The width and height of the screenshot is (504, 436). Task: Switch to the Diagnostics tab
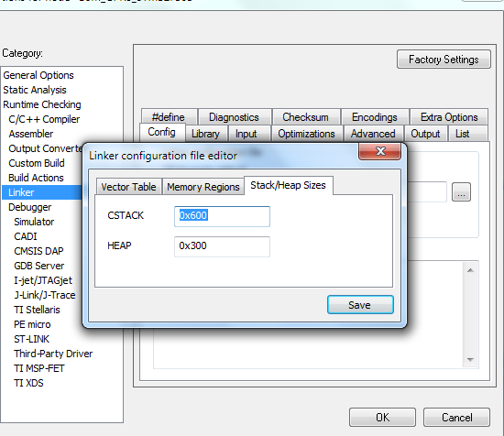[x=235, y=117]
